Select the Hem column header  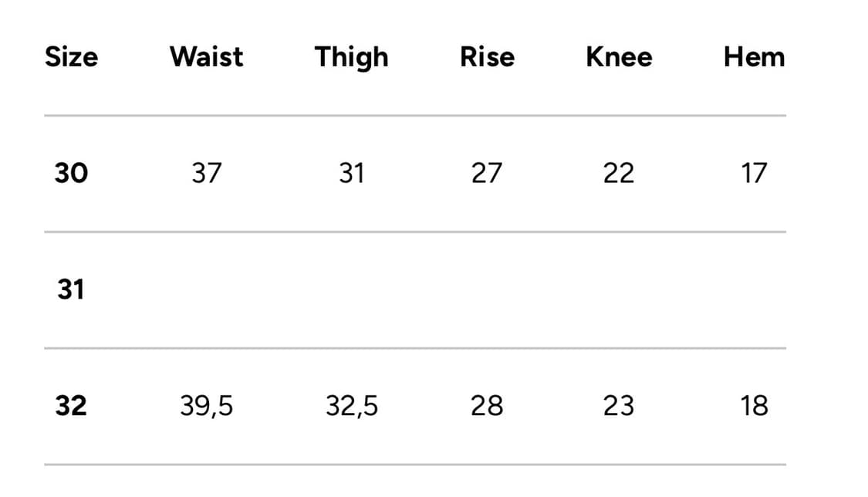pos(754,57)
